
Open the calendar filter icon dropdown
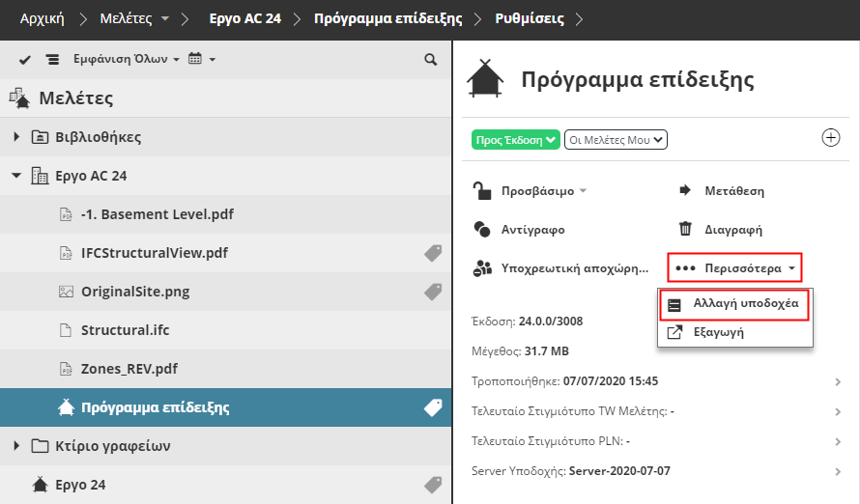[x=201, y=60]
